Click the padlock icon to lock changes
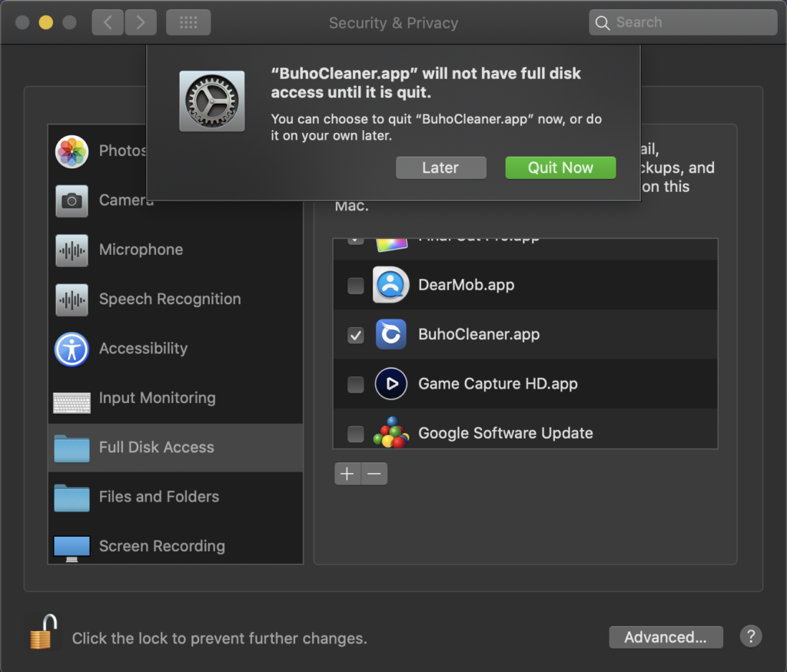This screenshot has width=787, height=672. point(43,632)
